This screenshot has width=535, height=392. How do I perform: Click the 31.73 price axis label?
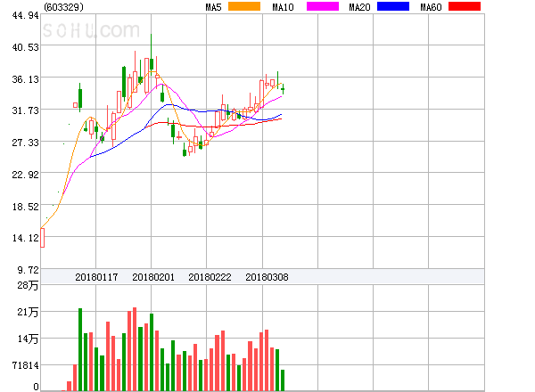click(x=25, y=110)
